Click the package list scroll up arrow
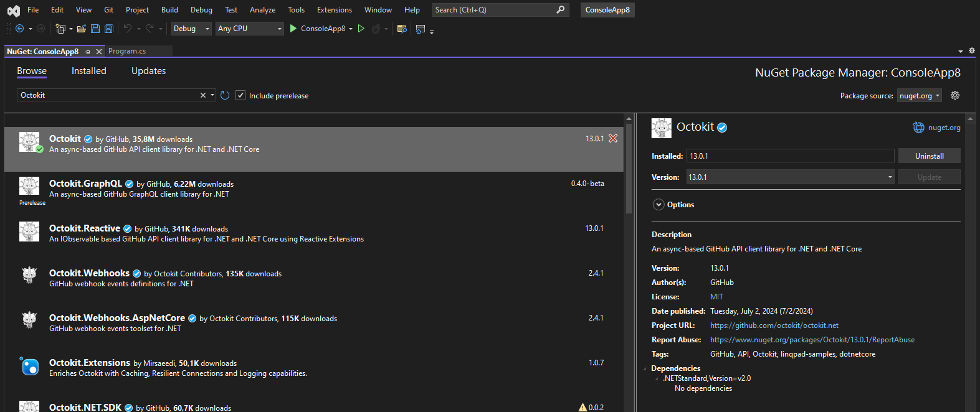 click(629, 118)
